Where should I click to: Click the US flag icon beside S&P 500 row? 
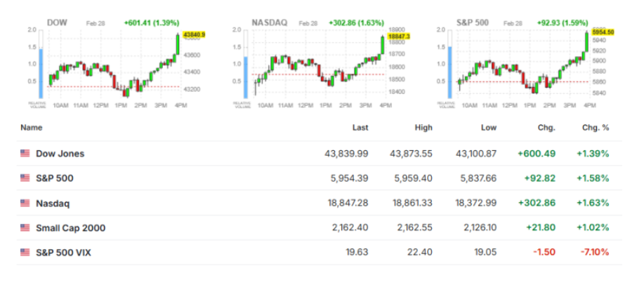25,178
